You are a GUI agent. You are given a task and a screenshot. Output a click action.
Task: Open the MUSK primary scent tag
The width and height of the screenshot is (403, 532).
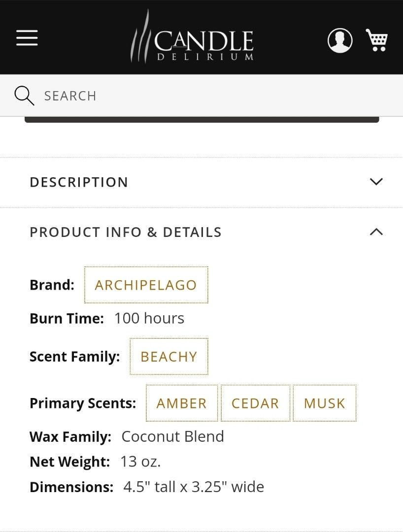point(324,403)
